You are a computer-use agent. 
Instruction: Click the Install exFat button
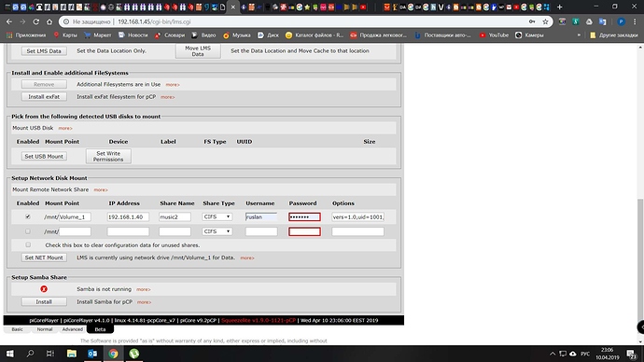tap(44, 97)
